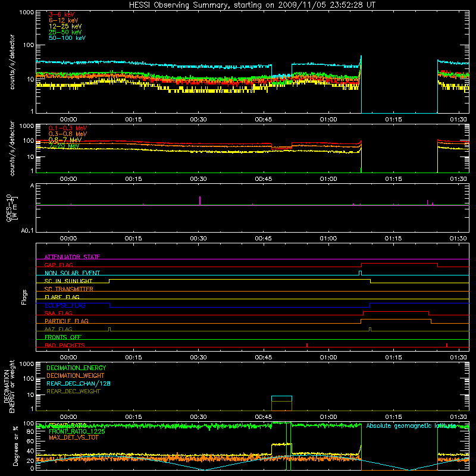Select the cyan REAR_DEC_CHAN/128 legend label
Image resolution: width=476 pixels, height=476 pixels.
tap(79, 383)
